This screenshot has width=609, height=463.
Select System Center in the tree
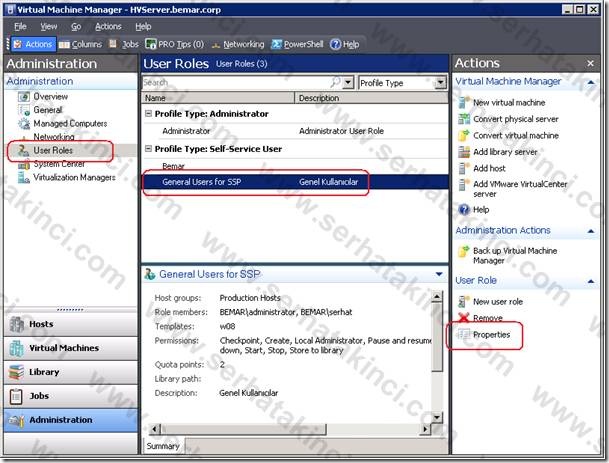(x=59, y=164)
